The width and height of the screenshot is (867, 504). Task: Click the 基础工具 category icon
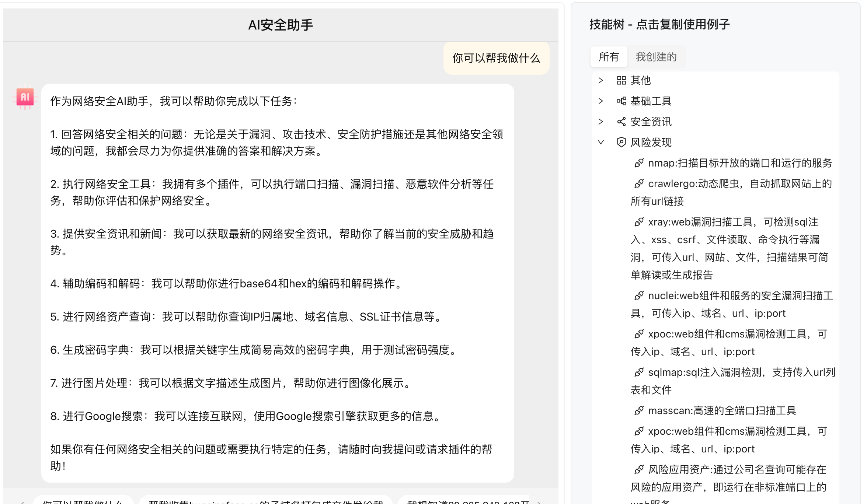621,101
